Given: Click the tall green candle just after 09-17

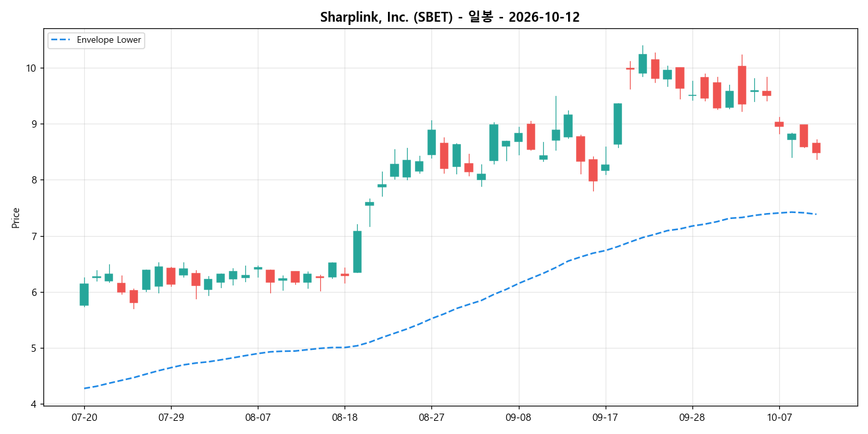Looking at the screenshot, I should (x=617, y=124).
